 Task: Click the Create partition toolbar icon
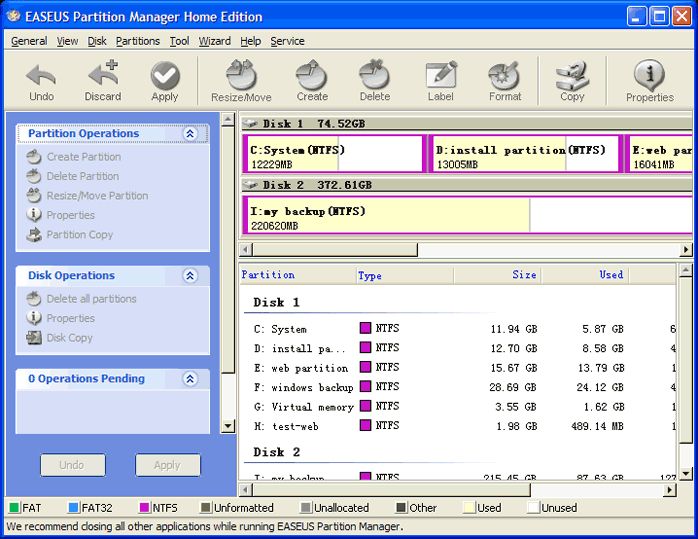(x=312, y=75)
